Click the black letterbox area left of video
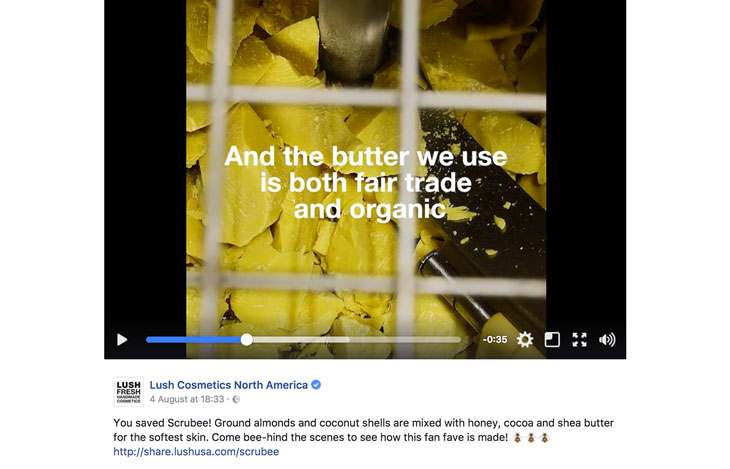 (x=145, y=163)
